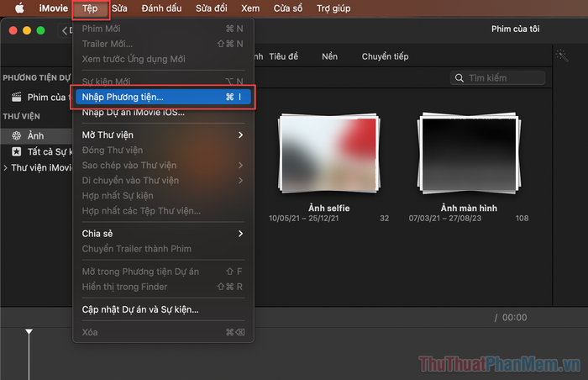Image resolution: width=588 pixels, height=380 pixels.
Task: Open the Cửa sổ menu
Action: 287,8
